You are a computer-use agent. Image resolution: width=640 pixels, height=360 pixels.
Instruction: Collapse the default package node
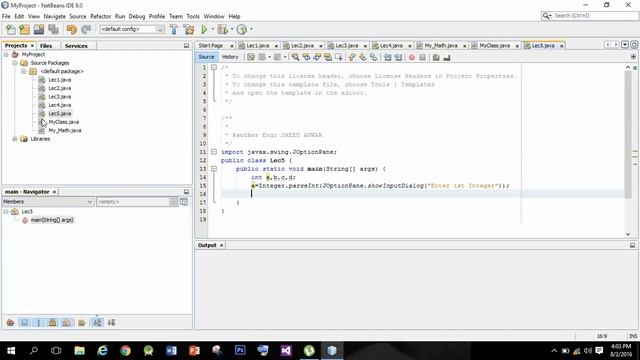(24, 71)
